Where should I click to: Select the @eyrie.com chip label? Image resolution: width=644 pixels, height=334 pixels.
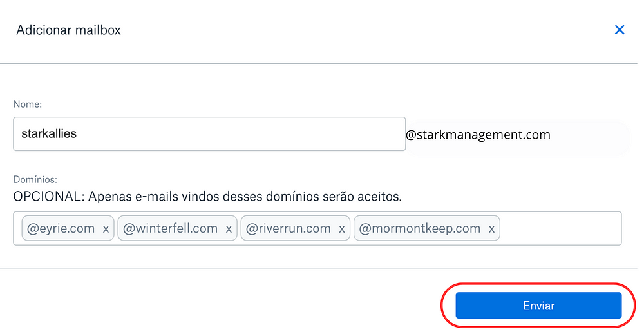click(x=61, y=228)
